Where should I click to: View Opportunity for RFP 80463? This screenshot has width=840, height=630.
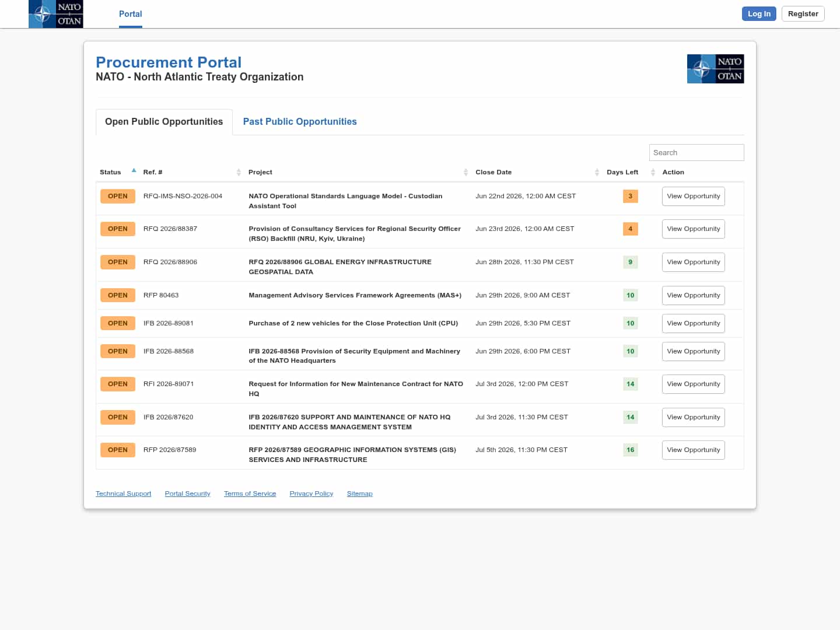[693, 296]
